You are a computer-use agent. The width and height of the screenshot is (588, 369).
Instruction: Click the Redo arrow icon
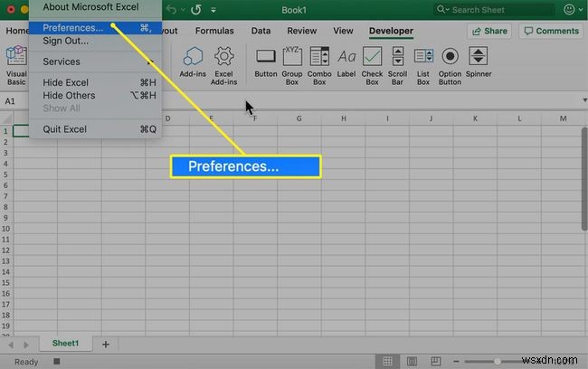pos(196,9)
